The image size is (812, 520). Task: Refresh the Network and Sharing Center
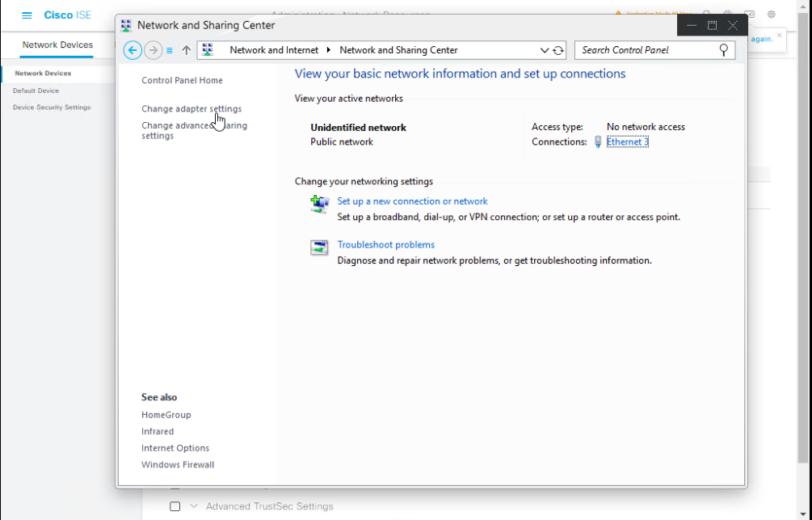pos(558,50)
